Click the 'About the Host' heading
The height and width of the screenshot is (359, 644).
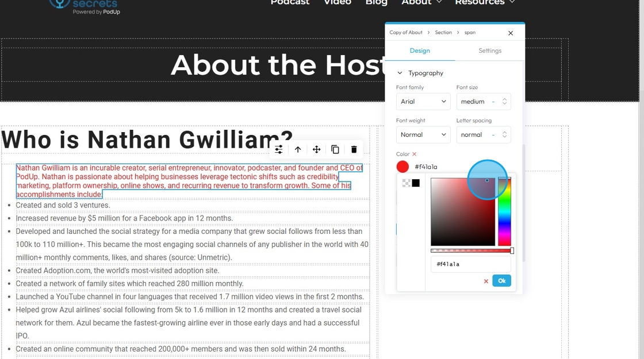coord(278,65)
